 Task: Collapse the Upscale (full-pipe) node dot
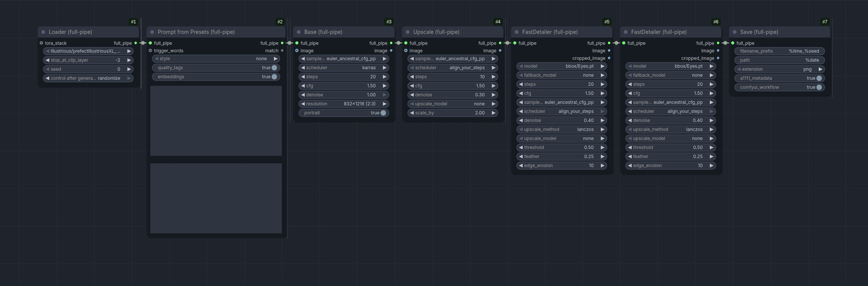[x=408, y=32]
